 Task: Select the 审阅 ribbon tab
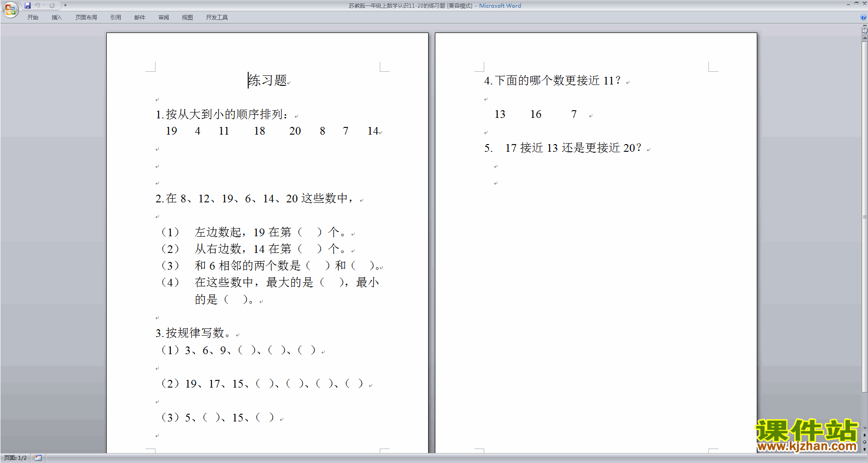coord(164,18)
